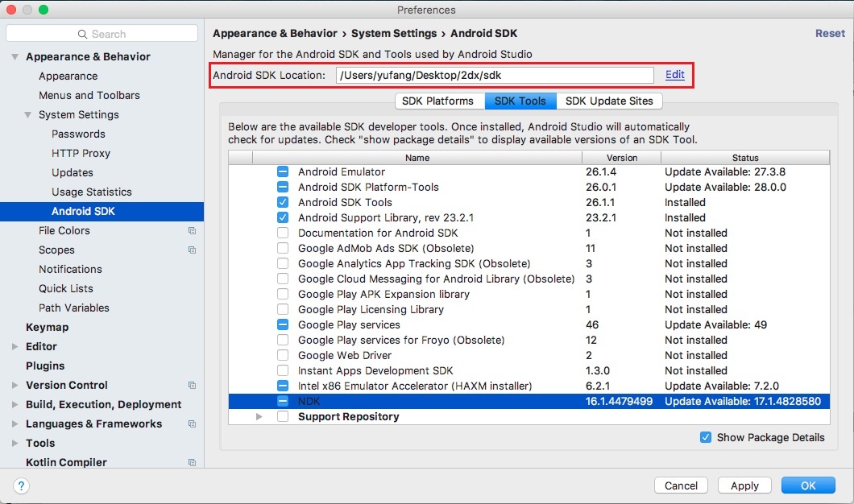This screenshot has width=854, height=504.
Task: Toggle the Google Play services checkbox
Action: tap(283, 325)
